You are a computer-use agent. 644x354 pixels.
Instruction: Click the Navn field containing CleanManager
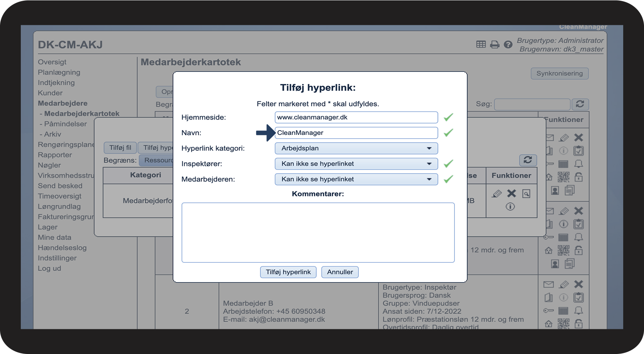point(356,133)
